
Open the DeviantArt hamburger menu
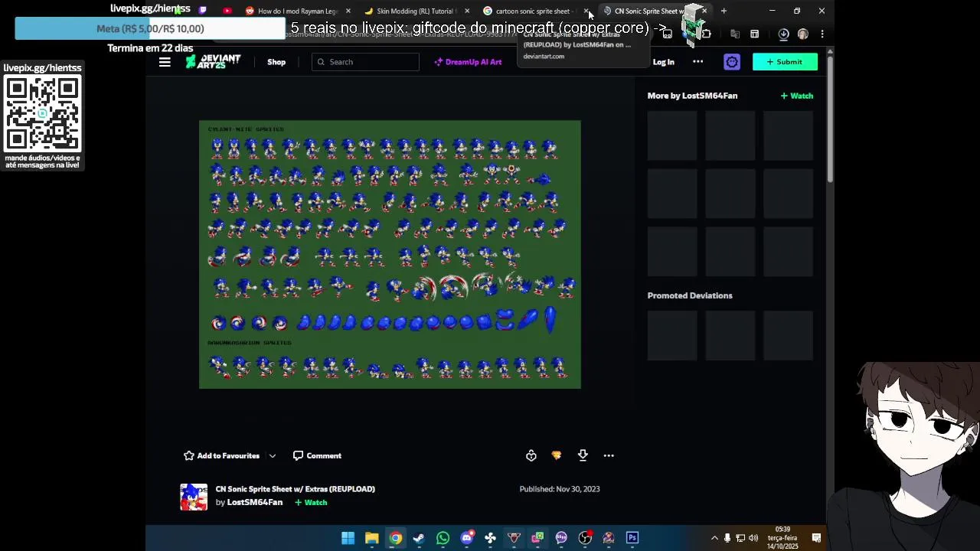pos(165,62)
